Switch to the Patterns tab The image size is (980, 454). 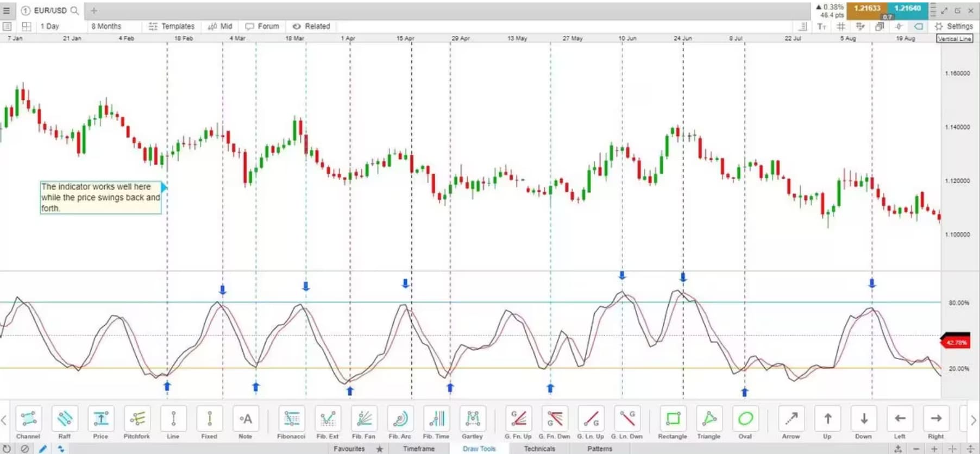tap(600, 449)
